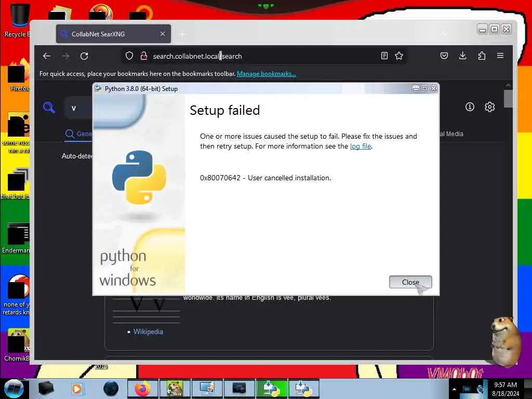Select second Python installer taskbar item
Viewport: 532px width, 399px height.
303,389
